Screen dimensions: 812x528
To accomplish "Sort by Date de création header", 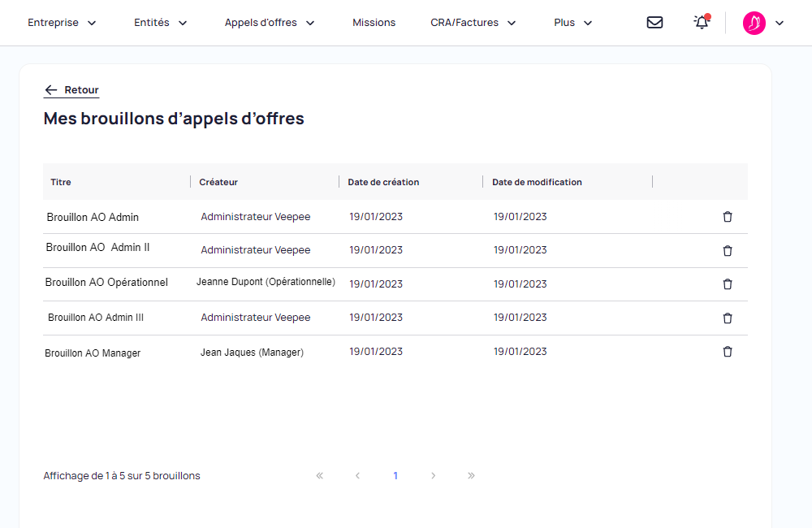I will [383, 182].
